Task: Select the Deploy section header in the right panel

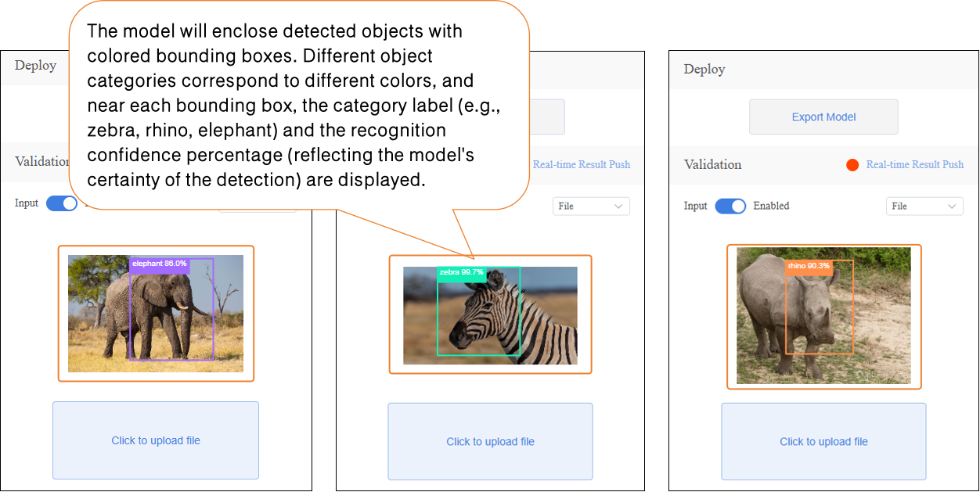Action: (x=704, y=70)
